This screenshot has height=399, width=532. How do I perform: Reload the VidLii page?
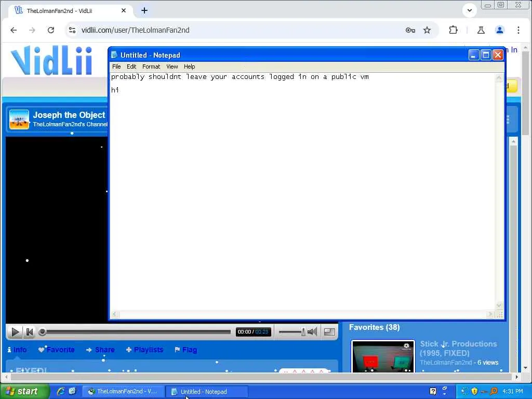[51, 30]
